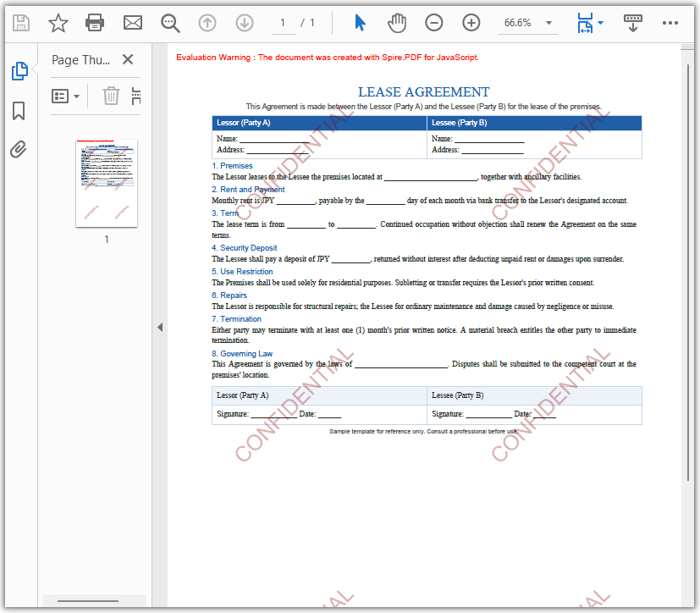Click the '1. Premises' heading

pos(232,166)
